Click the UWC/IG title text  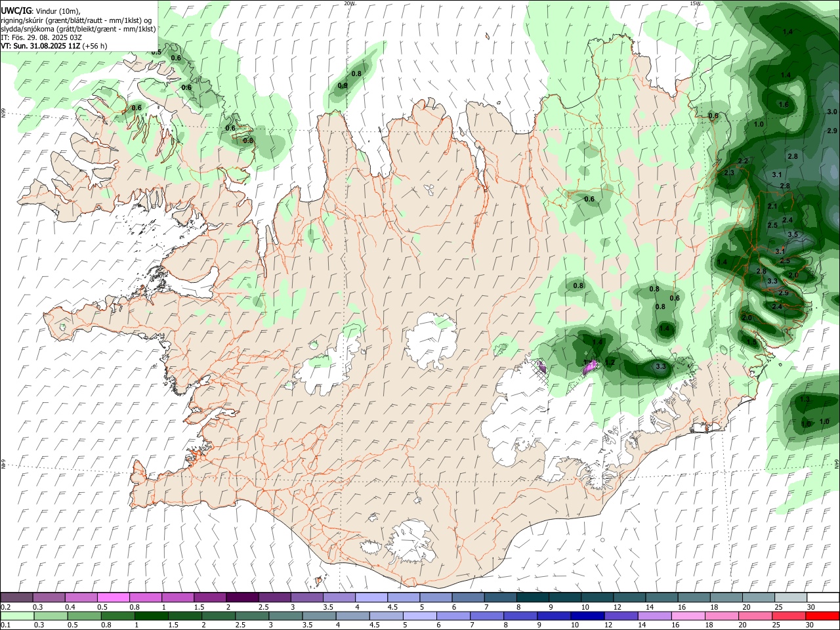[x=15, y=10]
